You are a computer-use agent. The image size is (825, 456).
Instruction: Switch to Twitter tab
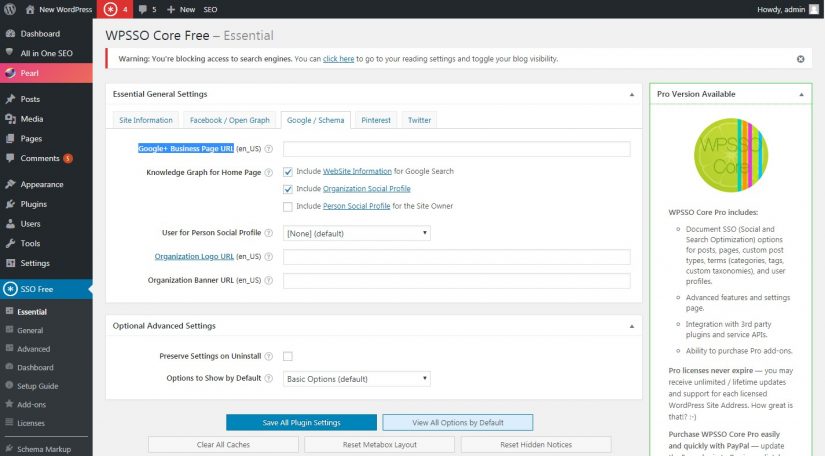(x=419, y=120)
